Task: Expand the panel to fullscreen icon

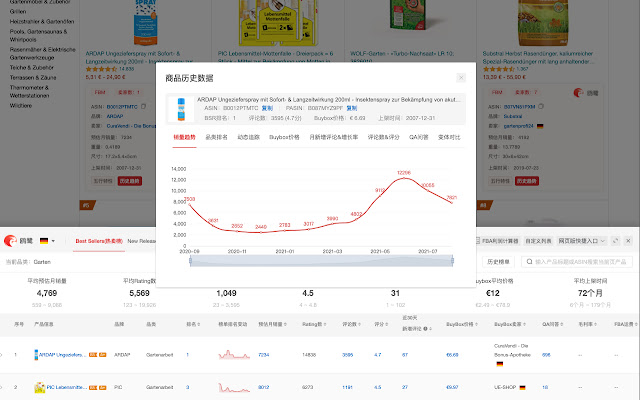Action: coord(616,241)
